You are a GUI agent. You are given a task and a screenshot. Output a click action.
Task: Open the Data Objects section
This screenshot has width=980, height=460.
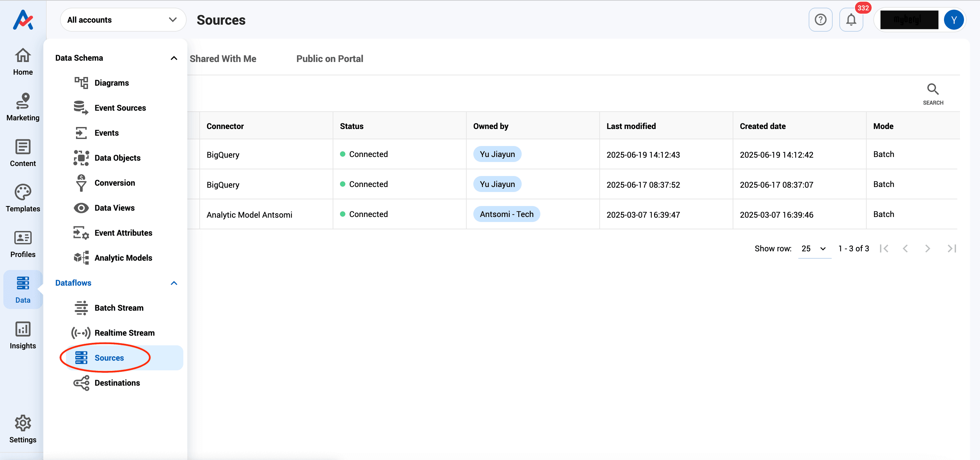[x=118, y=158]
